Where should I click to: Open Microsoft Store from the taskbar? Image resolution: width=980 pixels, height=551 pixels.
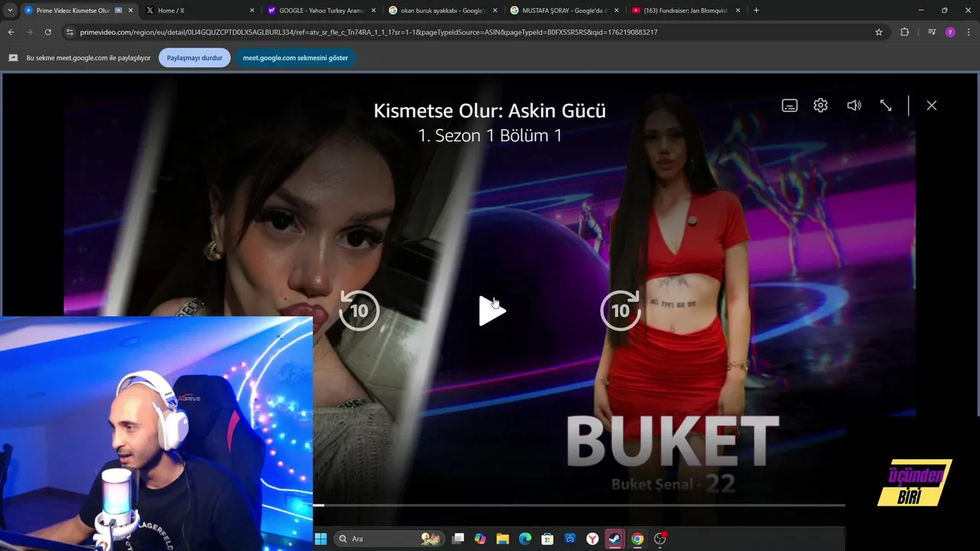point(547,539)
